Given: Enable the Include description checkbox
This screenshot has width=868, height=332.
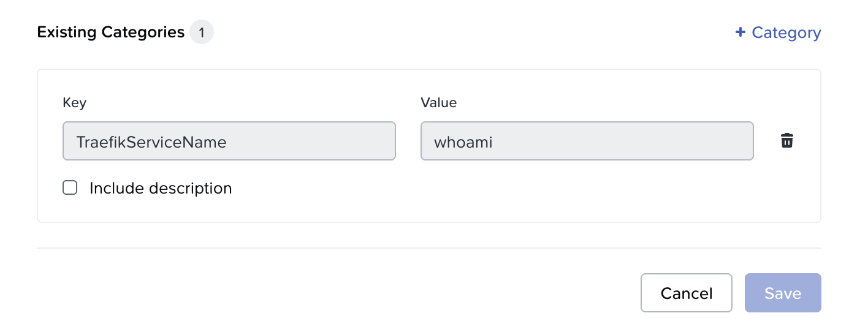Looking at the screenshot, I should point(70,188).
